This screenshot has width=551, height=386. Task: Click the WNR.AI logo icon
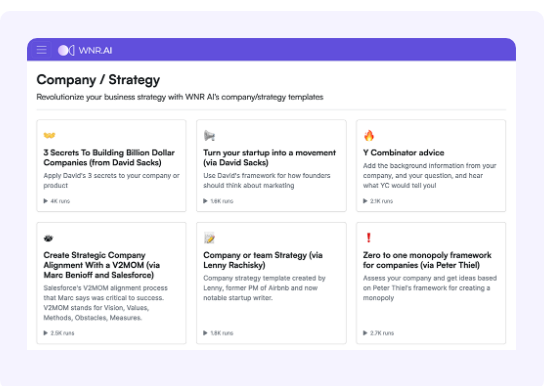66,50
